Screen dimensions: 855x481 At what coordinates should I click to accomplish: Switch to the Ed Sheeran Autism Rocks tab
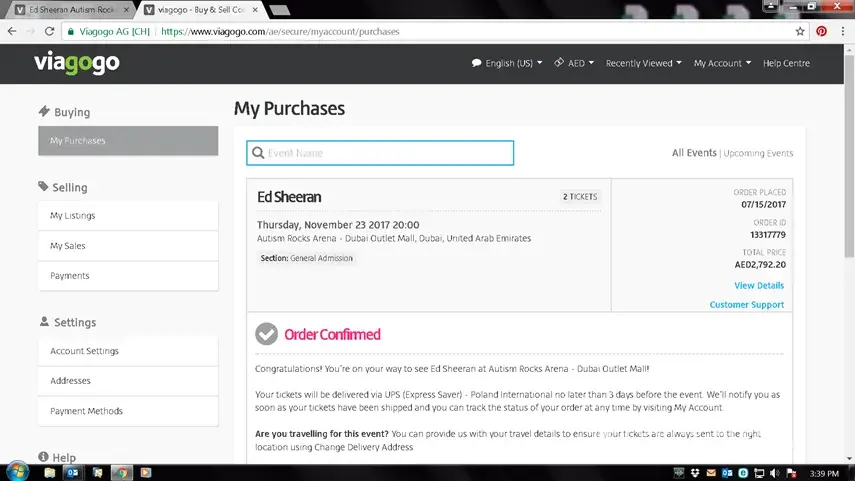coord(68,9)
